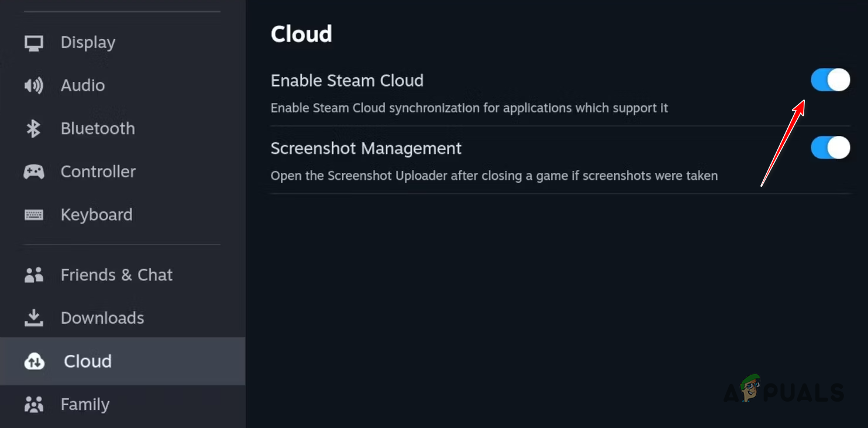Image resolution: width=868 pixels, height=428 pixels.
Task: Click the Keyboard icon in the sidebar
Action: 33,214
